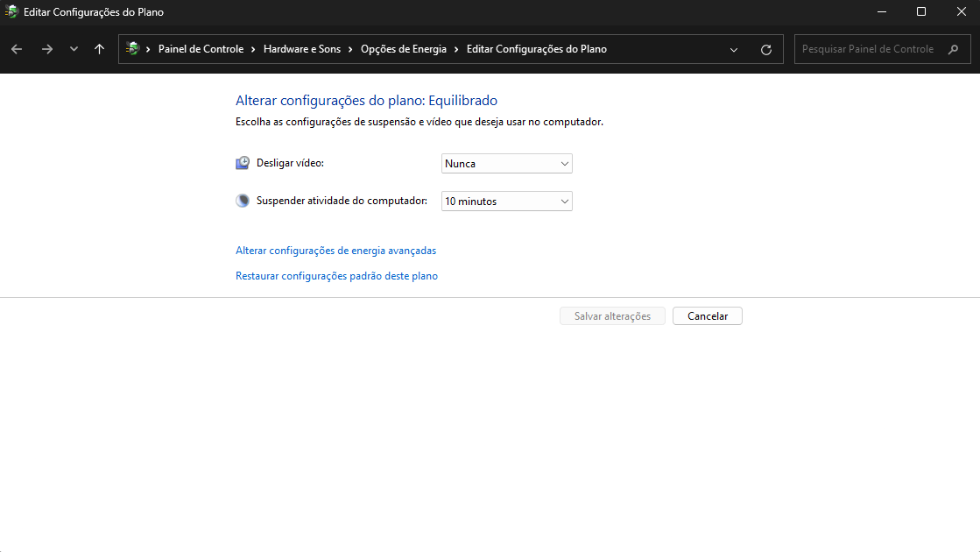Click the Cancelar button

point(708,316)
